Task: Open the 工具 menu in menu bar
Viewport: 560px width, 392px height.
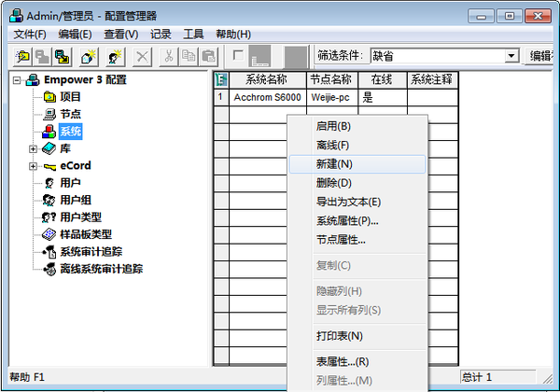Action: coord(193,35)
